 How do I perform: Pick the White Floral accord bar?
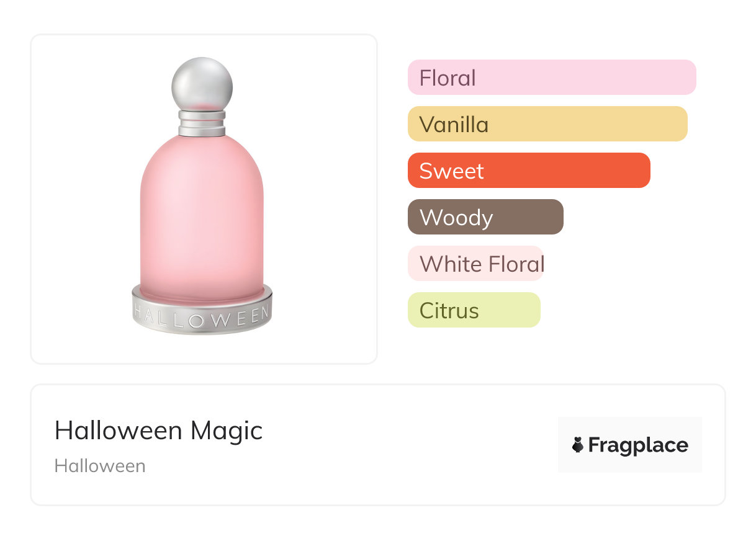475,264
